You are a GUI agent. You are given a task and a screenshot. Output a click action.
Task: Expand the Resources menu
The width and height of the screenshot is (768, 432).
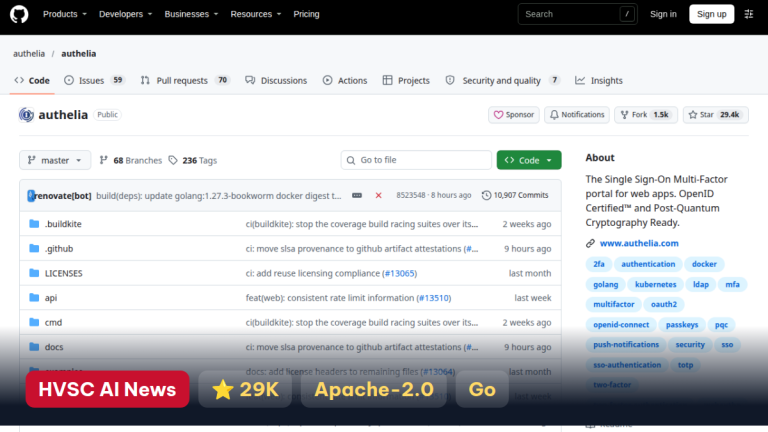pyautogui.click(x=256, y=14)
